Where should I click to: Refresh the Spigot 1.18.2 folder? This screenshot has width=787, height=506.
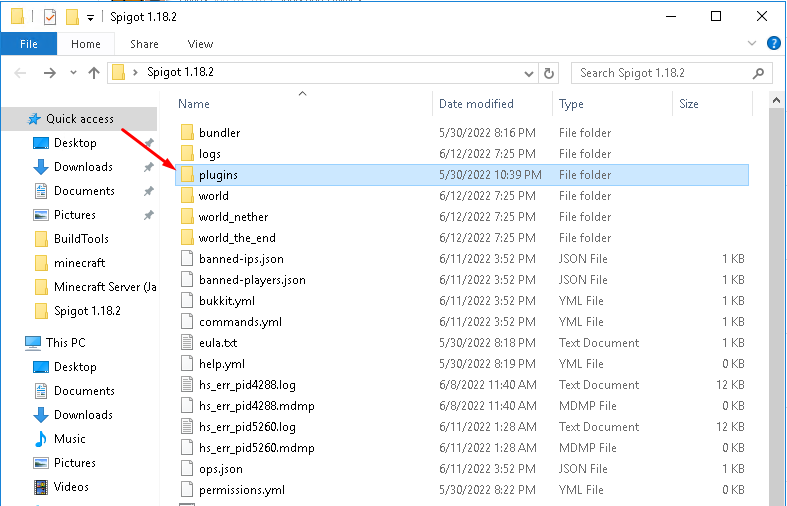pyautogui.click(x=549, y=74)
